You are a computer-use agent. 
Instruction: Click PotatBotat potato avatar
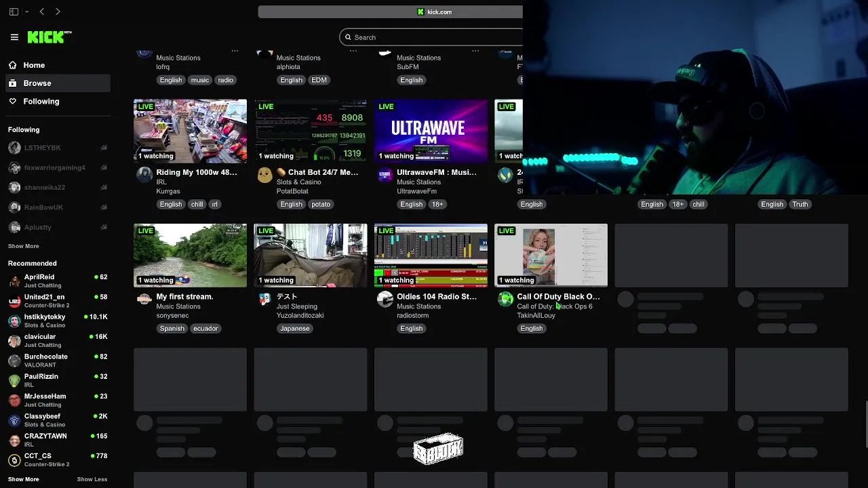[264, 175]
